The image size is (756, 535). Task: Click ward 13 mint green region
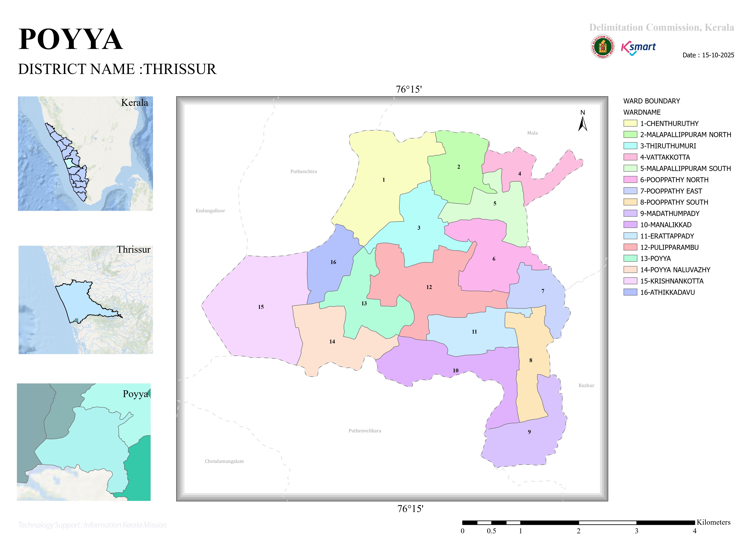[364, 303]
